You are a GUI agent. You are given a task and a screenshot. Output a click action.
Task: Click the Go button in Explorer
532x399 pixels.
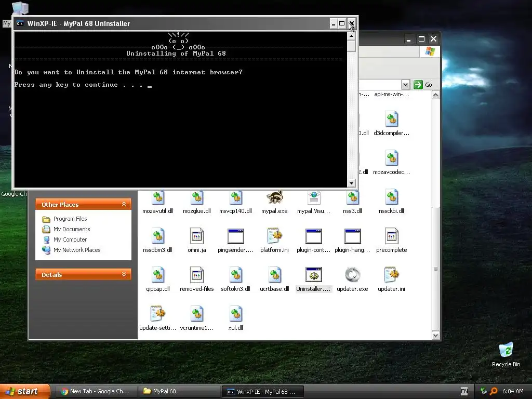tap(423, 85)
